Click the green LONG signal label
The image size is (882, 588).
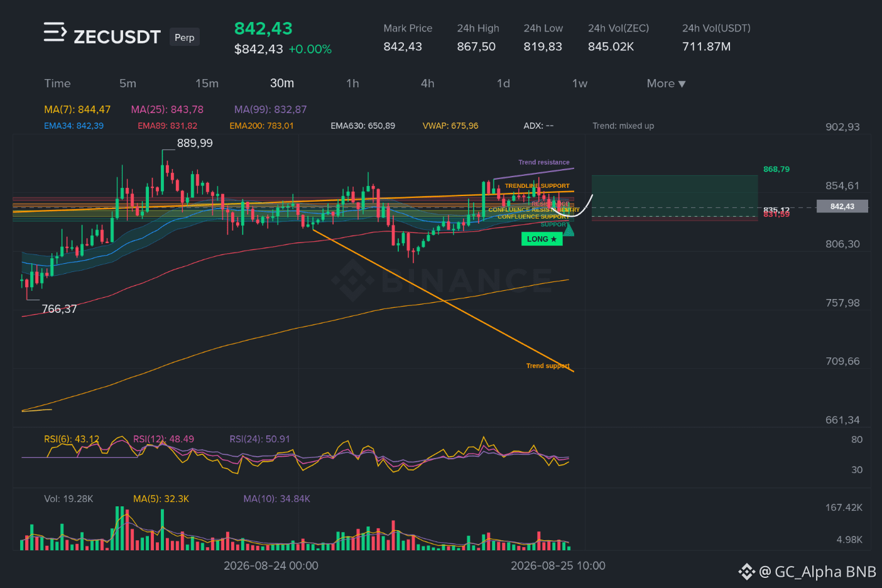(x=542, y=239)
